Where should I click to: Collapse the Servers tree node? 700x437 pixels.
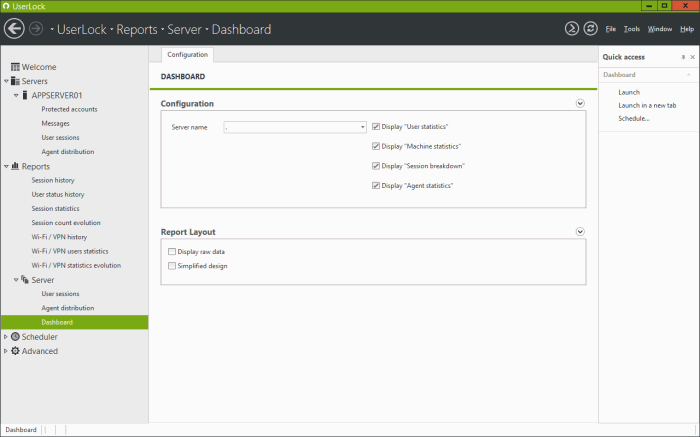6,81
